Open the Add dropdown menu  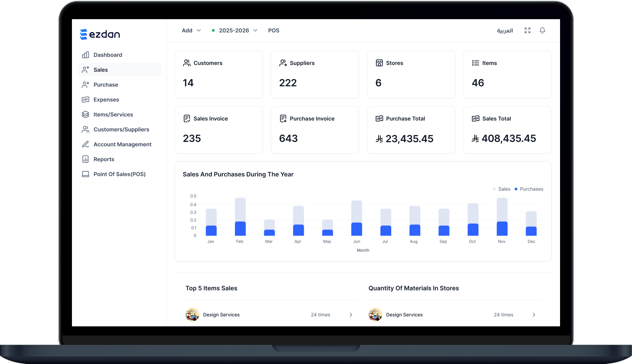tap(191, 30)
